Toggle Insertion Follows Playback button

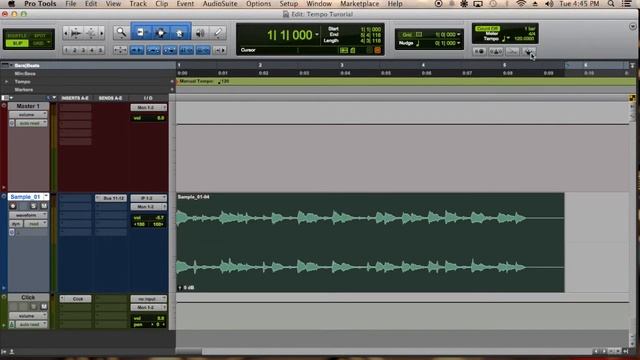pyautogui.click(x=186, y=50)
